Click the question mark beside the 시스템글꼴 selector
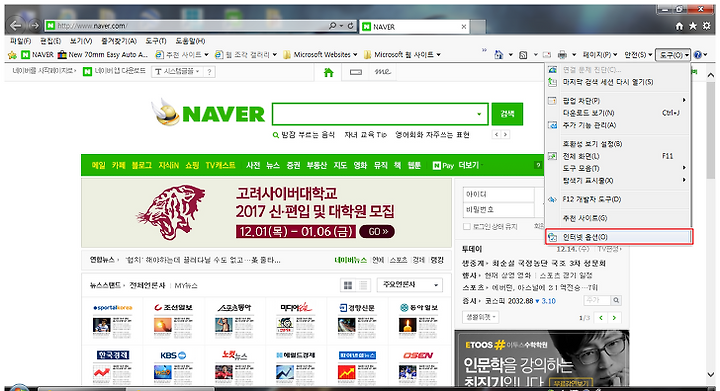Screen dimensions: 720x391 click(x=209, y=72)
